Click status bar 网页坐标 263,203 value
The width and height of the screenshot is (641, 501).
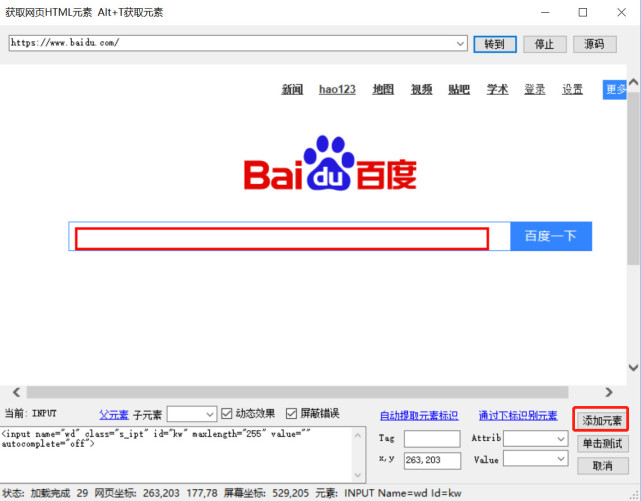[x=161, y=493]
